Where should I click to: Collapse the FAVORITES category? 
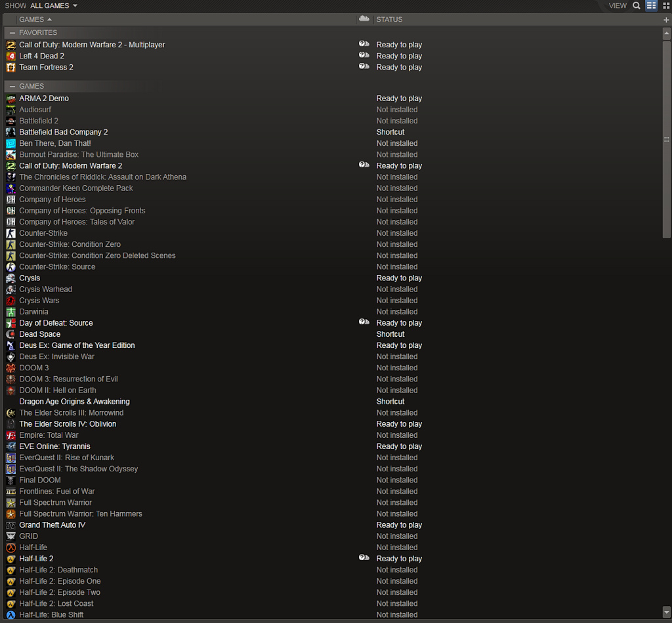(x=12, y=33)
